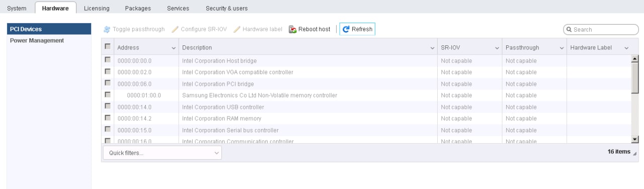Open the Security & users tab
The image size is (644, 189).
(x=226, y=8)
